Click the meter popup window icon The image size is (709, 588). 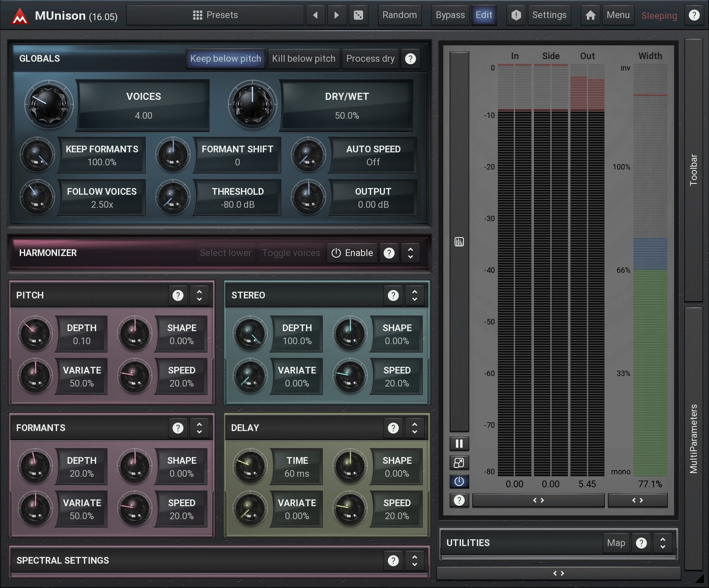[x=459, y=463]
